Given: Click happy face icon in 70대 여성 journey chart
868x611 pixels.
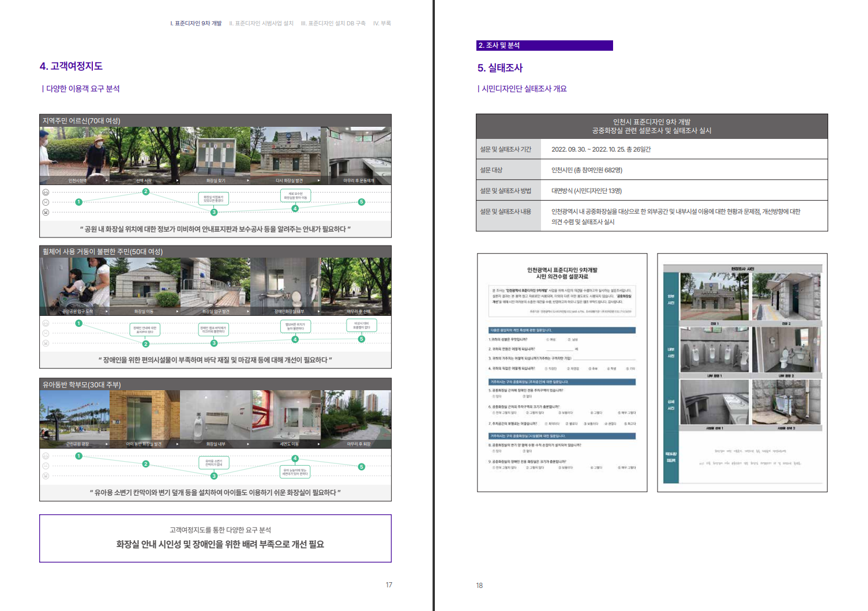Looking at the screenshot, I should click(46, 193).
